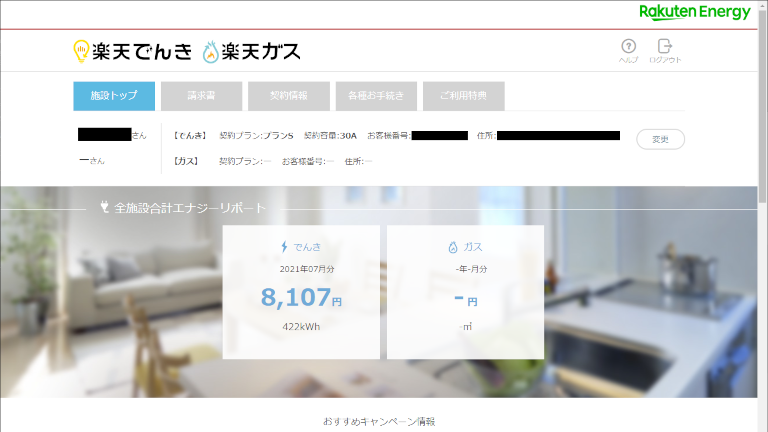
Task: Click the Rakuten Energy logo
Action: [x=695, y=12]
